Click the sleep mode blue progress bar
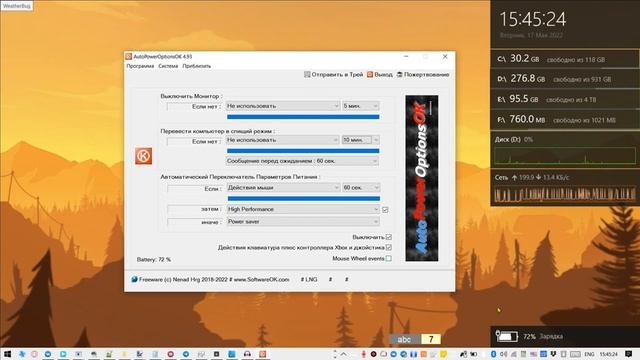The image size is (640, 360). click(x=303, y=151)
